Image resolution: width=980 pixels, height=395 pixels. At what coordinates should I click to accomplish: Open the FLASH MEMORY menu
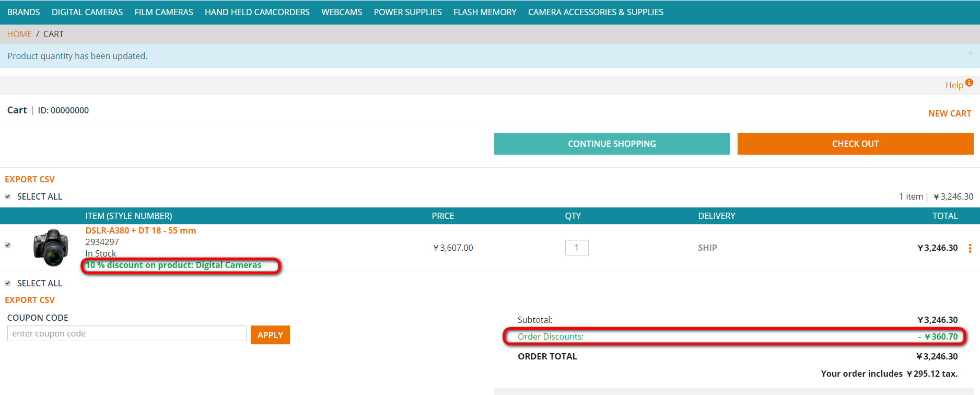(x=485, y=12)
